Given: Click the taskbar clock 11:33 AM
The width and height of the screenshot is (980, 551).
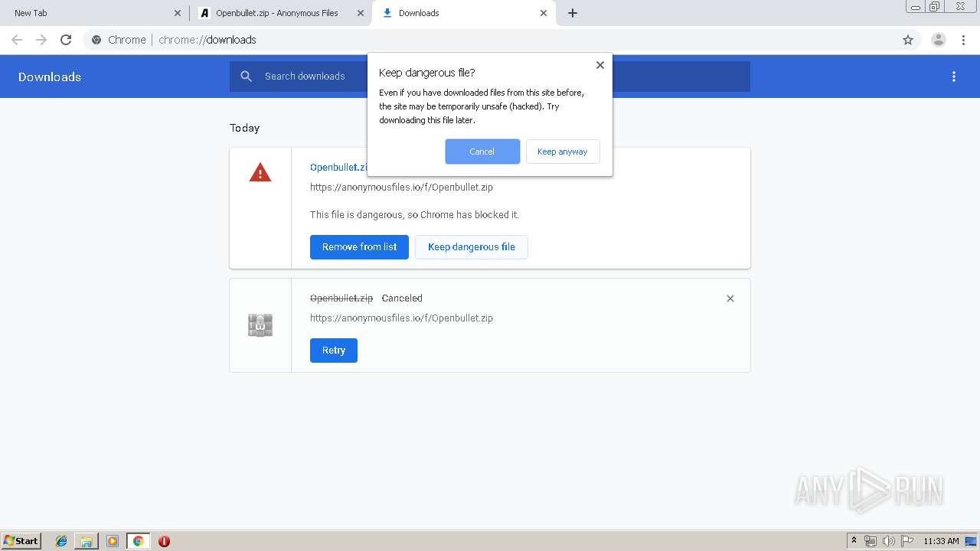Looking at the screenshot, I should pos(941,541).
